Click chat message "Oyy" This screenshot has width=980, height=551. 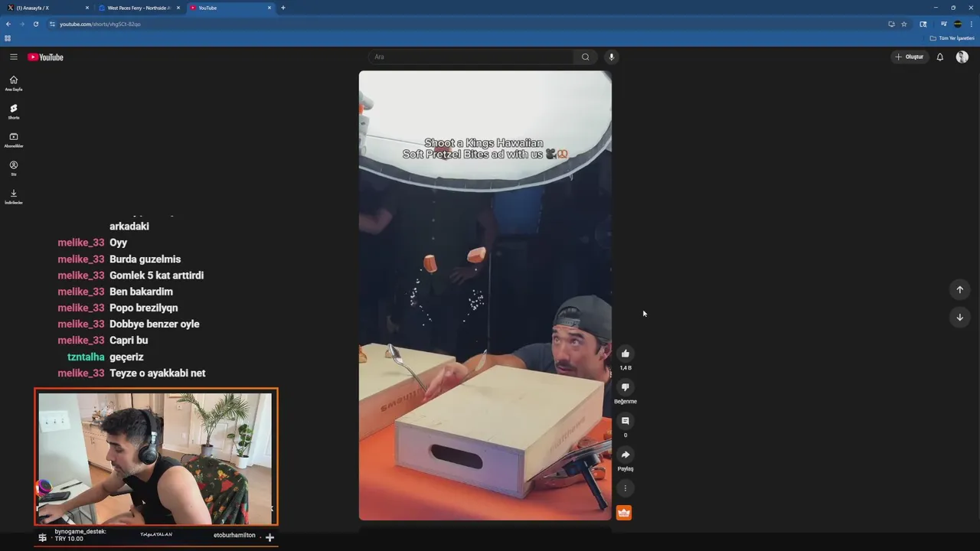118,243
